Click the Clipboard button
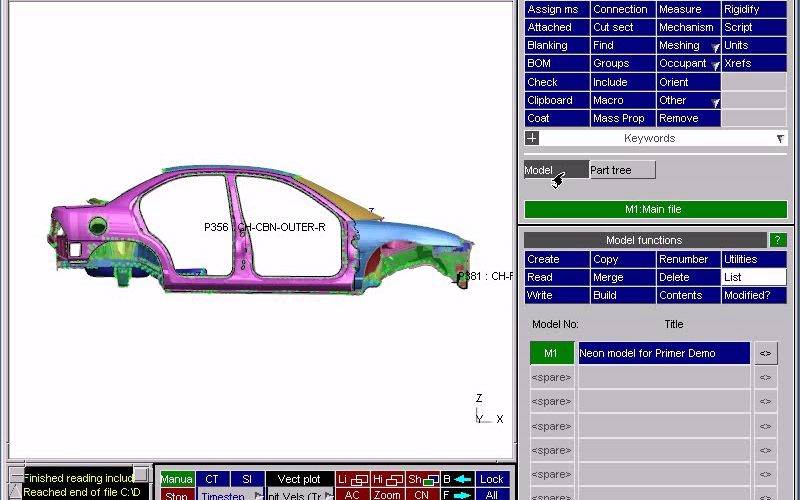The height and width of the screenshot is (500, 800). (557, 101)
